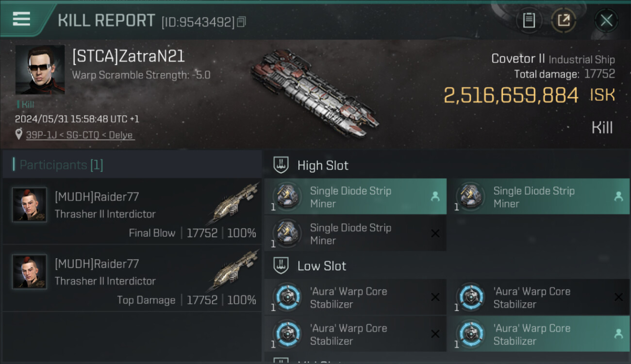Open the hamburger menu
This screenshot has width=631, height=364.
[21, 19]
